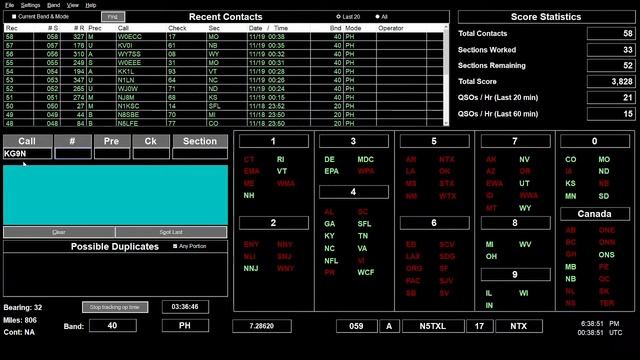Open the Help menu
This screenshot has width=640, height=360.
pos(91,5)
